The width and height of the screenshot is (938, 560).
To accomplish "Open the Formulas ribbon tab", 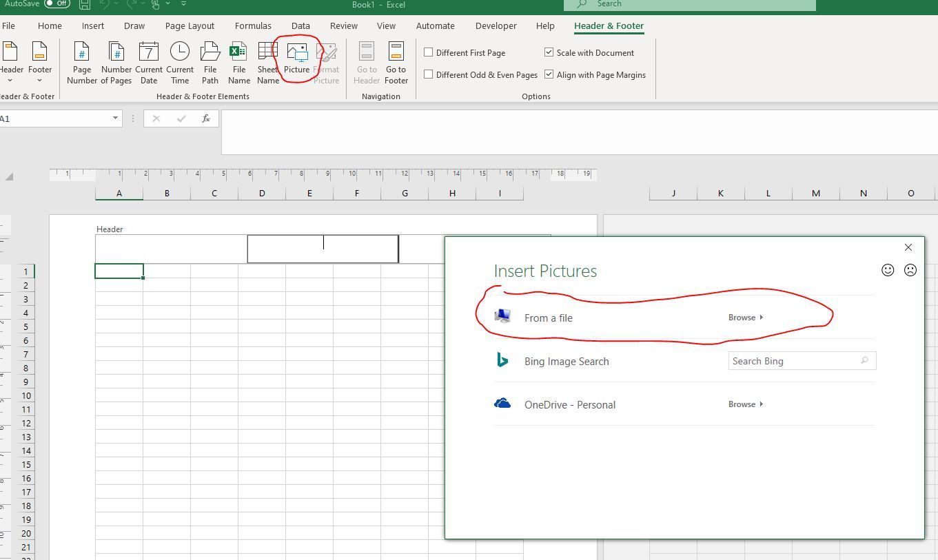I will (x=253, y=25).
